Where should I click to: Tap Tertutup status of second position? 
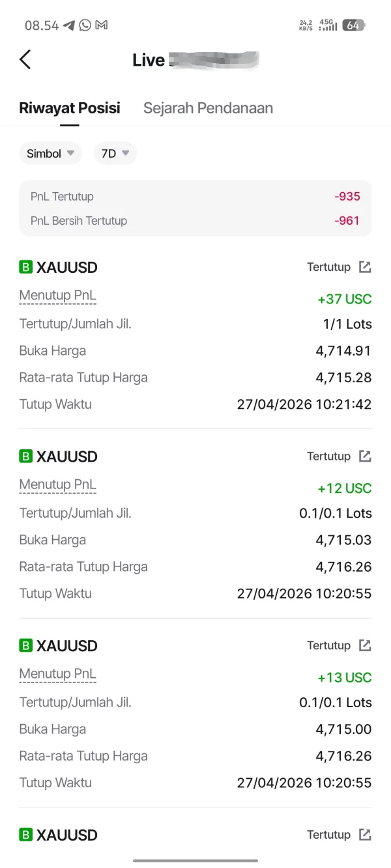tap(328, 456)
